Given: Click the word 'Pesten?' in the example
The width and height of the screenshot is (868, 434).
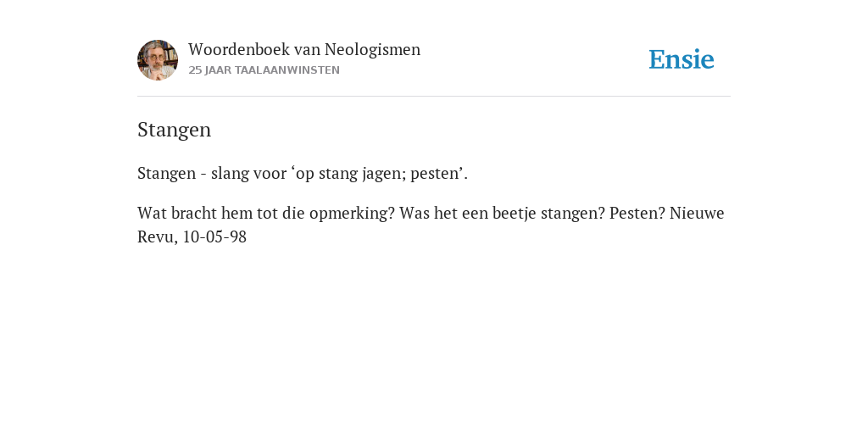Looking at the screenshot, I should pyautogui.click(x=637, y=213).
